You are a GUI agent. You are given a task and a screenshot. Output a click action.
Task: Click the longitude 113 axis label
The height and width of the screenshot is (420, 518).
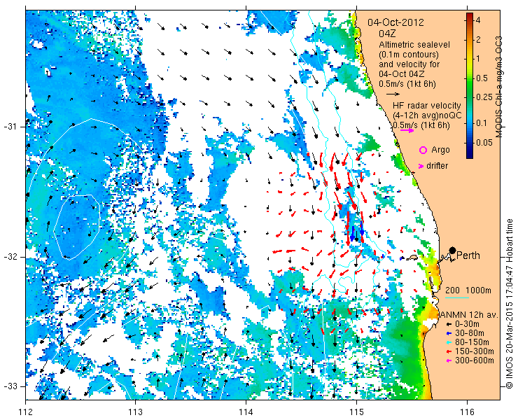pos(135,412)
